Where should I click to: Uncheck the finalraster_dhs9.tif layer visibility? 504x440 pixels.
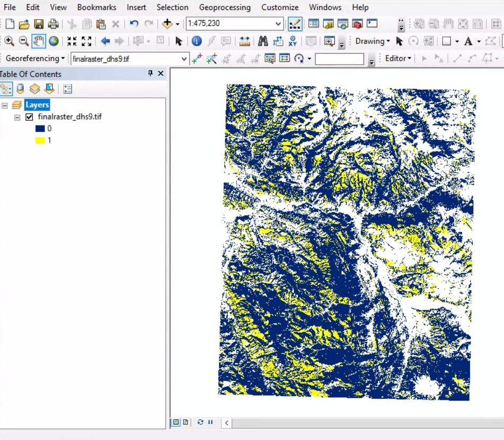[x=28, y=116]
